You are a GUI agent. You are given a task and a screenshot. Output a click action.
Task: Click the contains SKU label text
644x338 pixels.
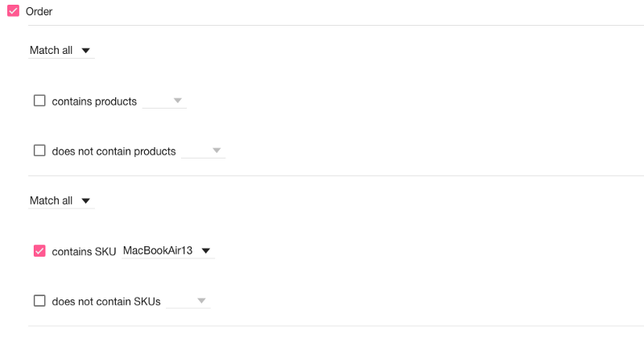pyautogui.click(x=84, y=252)
